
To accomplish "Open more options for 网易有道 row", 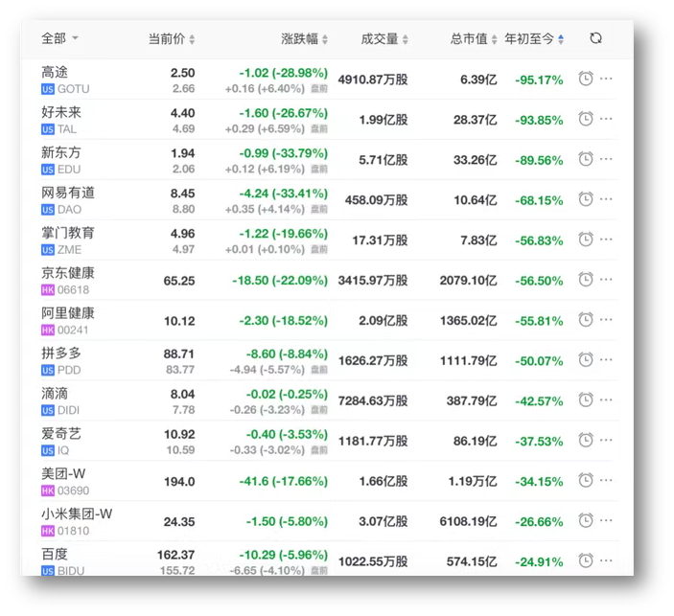I will pos(606,199).
